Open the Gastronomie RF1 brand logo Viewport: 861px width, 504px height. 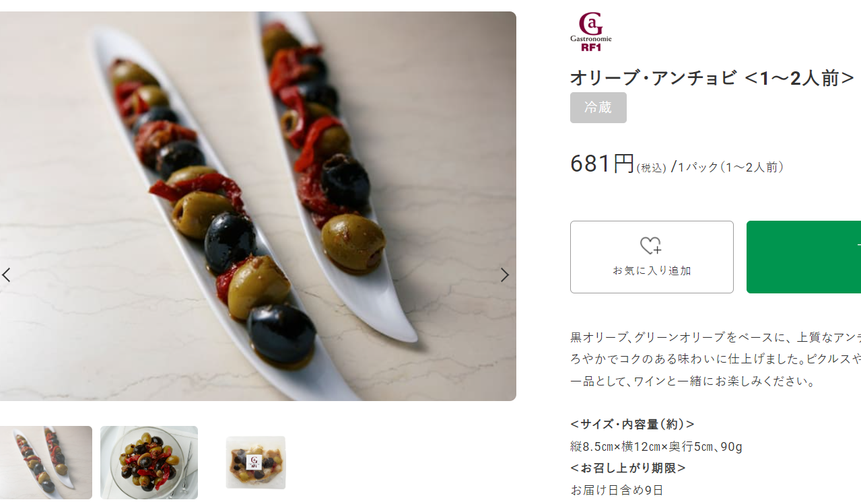pyautogui.click(x=591, y=32)
